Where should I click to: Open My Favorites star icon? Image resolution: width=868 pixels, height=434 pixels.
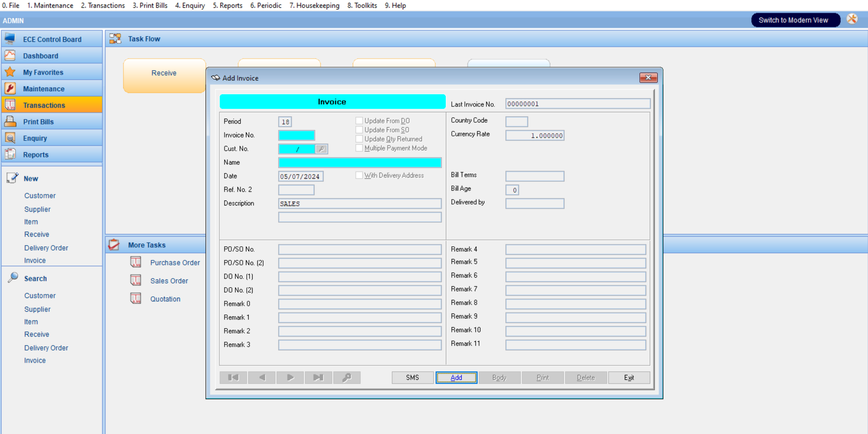(x=10, y=72)
